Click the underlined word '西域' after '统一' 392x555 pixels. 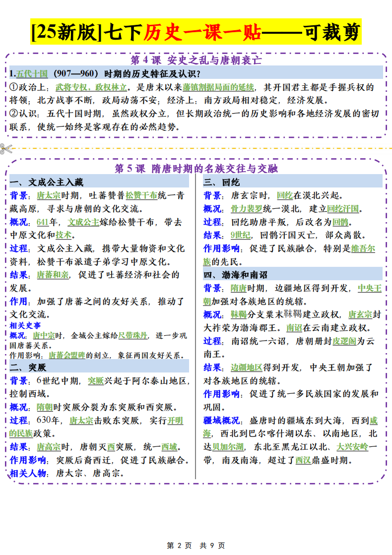(x=169, y=447)
